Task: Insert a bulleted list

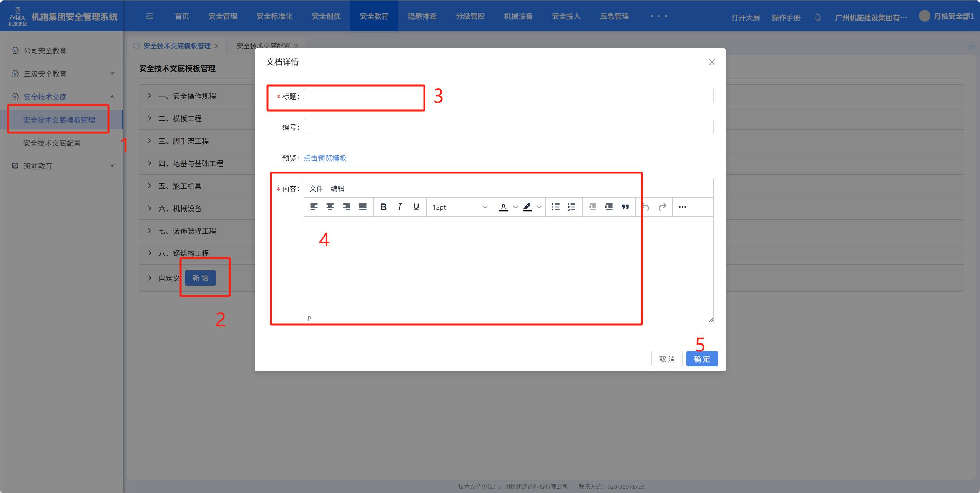Action: coord(555,207)
